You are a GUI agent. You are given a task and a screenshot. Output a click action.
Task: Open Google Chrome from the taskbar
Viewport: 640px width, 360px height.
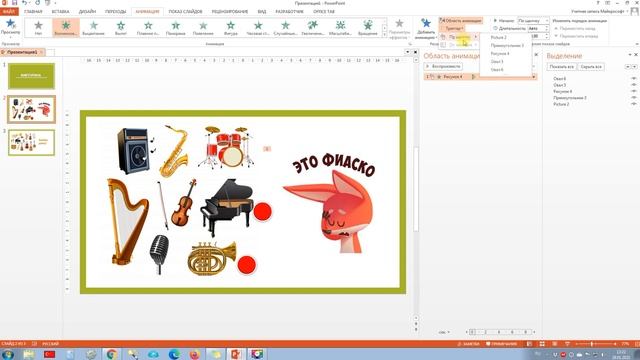tap(112, 354)
